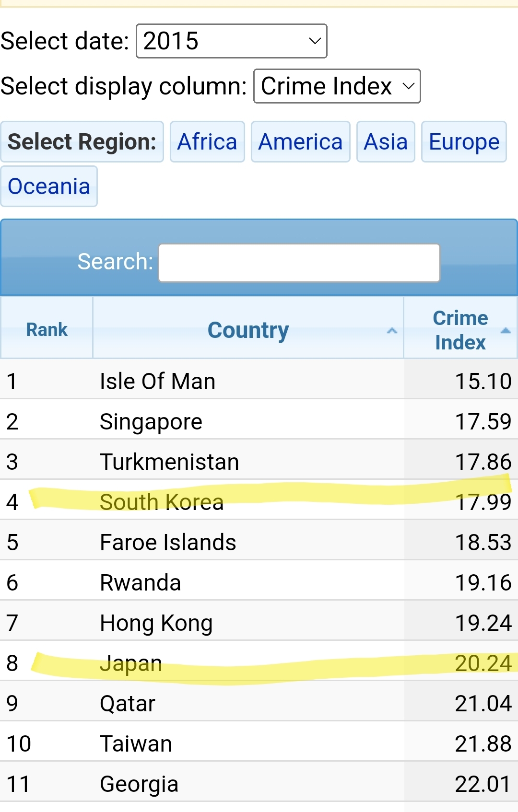Click the Faroe Islands country entry
Screen dimensions: 518x812
168,543
